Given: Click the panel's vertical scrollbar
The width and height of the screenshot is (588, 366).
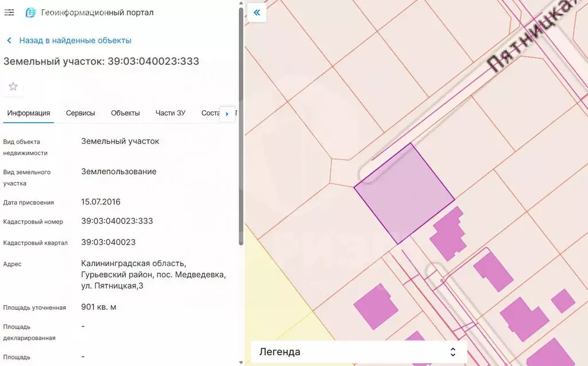Looking at the screenshot, I should [x=241, y=126].
